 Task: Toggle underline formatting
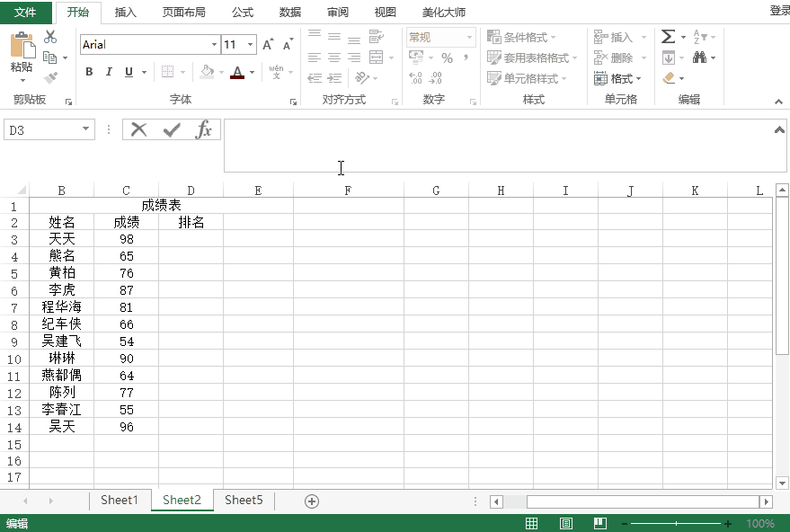[x=129, y=72]
